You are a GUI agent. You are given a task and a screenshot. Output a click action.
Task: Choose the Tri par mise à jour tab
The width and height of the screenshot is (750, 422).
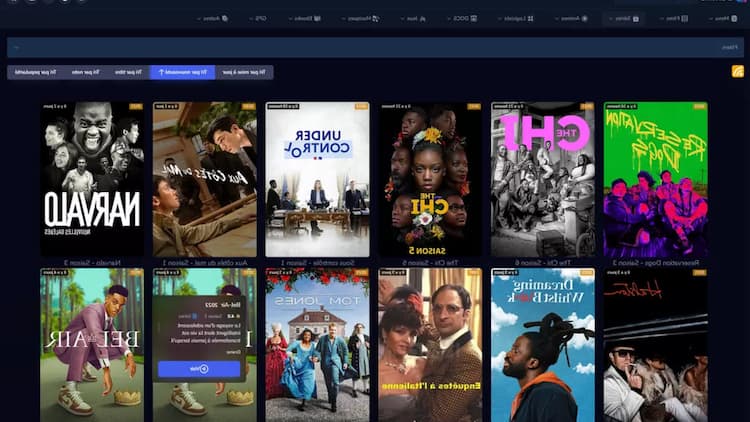[244, 72]
